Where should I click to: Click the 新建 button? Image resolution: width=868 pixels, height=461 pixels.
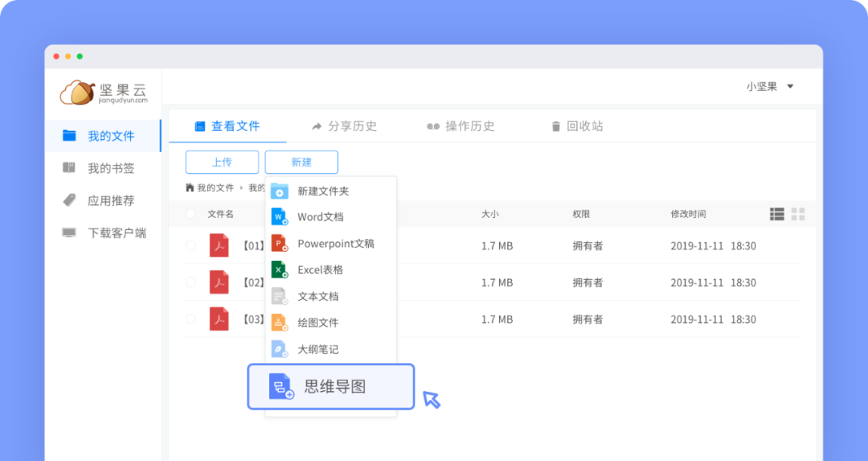[x=301, y=163]
